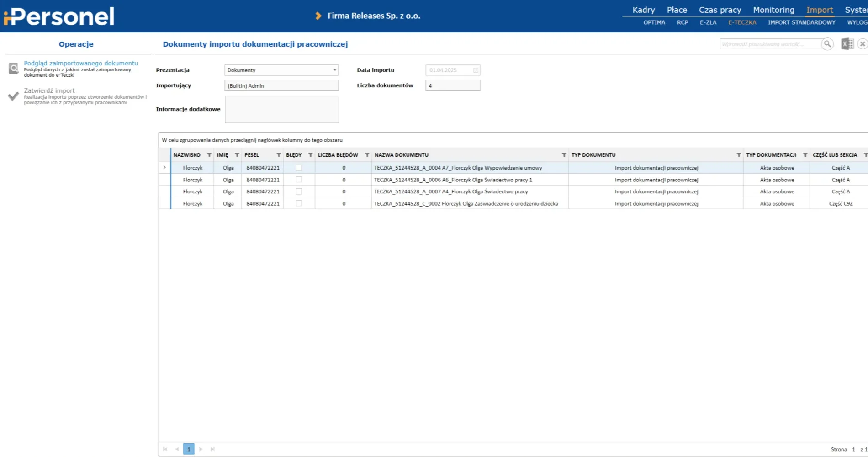
Task: Open the Data importu calendar picker
Action: point(476,70)
